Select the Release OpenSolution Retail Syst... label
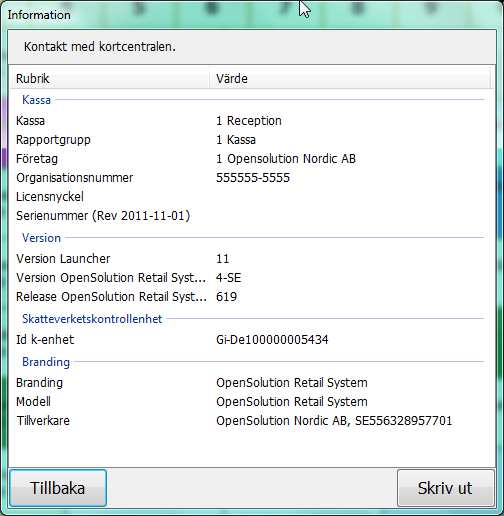Screen dimensions: 504x516 pos(111,297)
